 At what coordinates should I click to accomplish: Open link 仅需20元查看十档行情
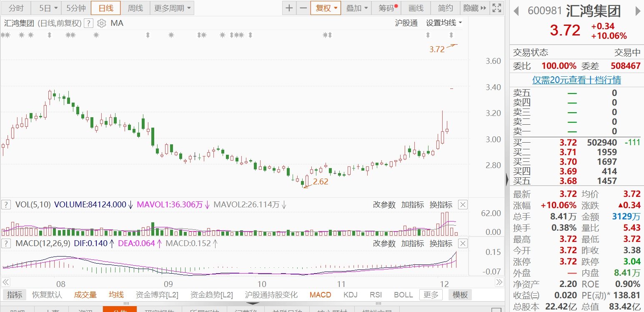[x=576, y=80]
